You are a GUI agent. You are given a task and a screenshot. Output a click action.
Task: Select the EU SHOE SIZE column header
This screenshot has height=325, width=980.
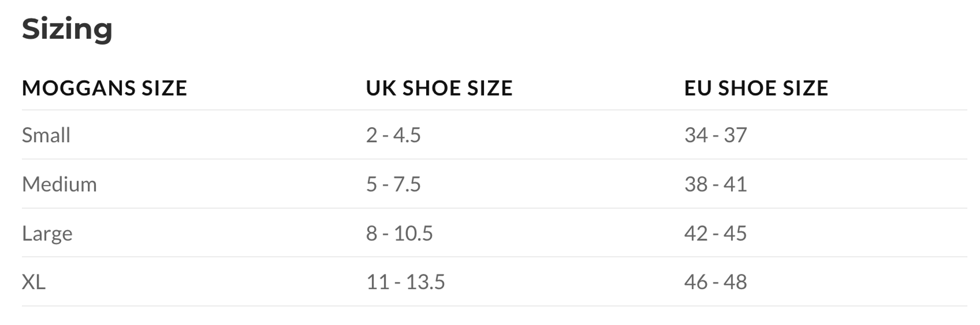[x=756, y=88]
